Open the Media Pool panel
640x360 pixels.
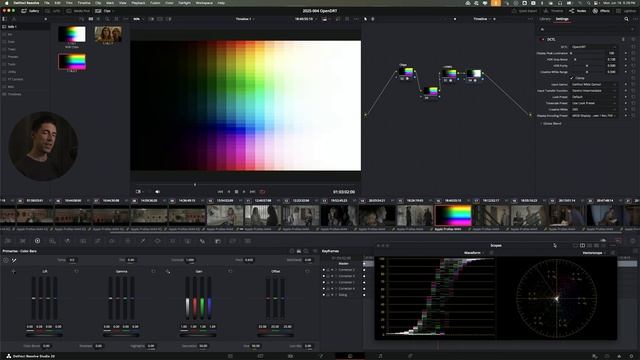(x=79, y=11)
